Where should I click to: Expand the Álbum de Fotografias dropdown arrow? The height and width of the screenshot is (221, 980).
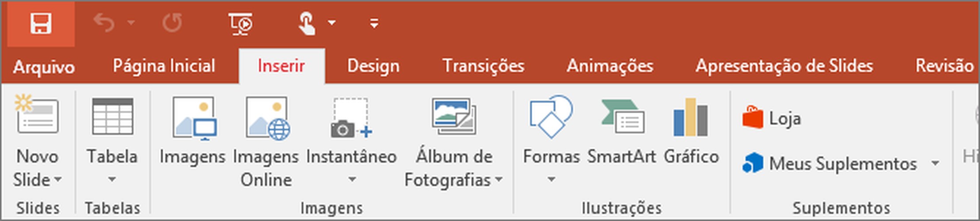pos(499,179)
